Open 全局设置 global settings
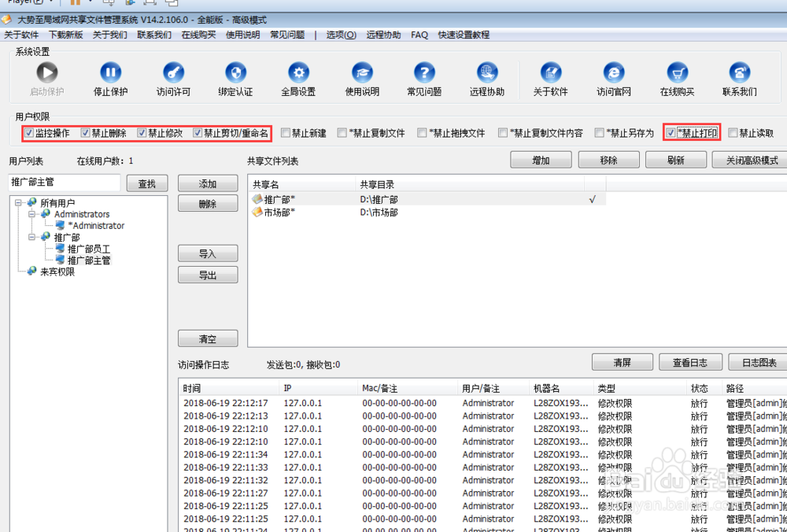Viewport: 787px width, 532px height. click(x=299, y=73)
